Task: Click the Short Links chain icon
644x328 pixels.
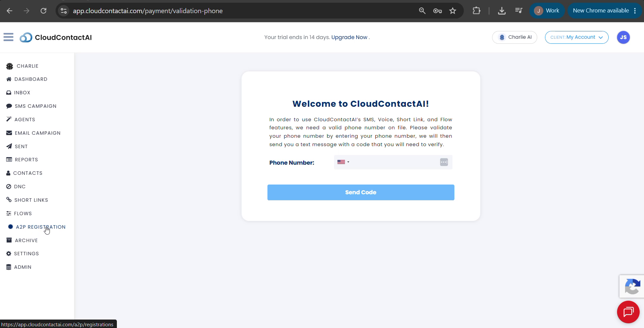Action: 9,200
